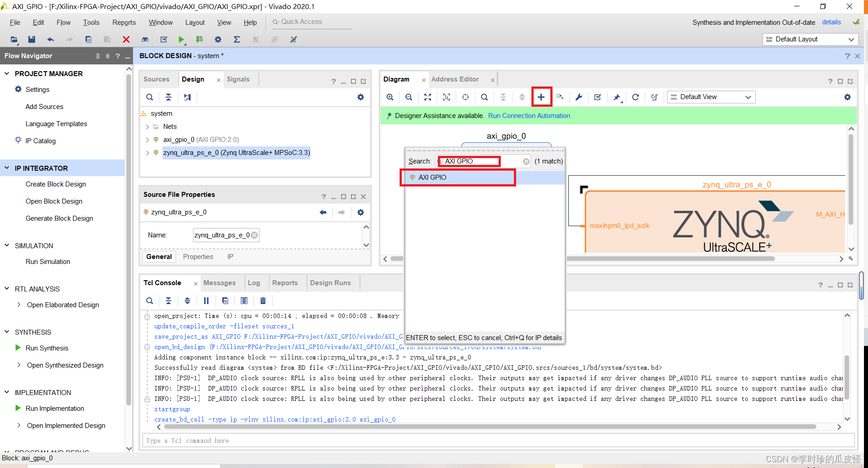Pause the Tcl Console output

(206, 300)
